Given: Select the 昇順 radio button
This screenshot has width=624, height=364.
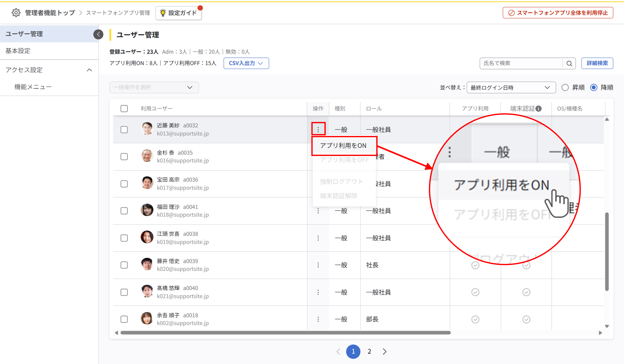Looking at the screenshot, I should pos(565,87).
